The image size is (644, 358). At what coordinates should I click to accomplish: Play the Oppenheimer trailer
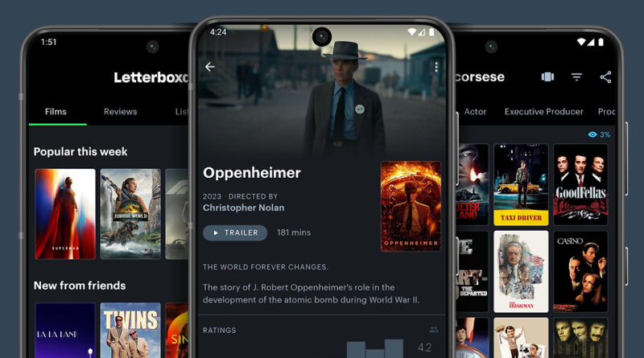coord(235,232)
